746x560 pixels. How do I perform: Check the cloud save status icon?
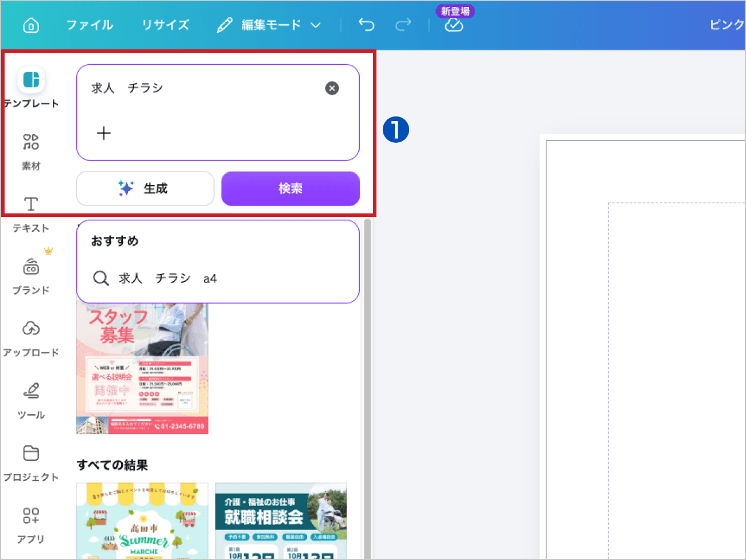point(454,25)
